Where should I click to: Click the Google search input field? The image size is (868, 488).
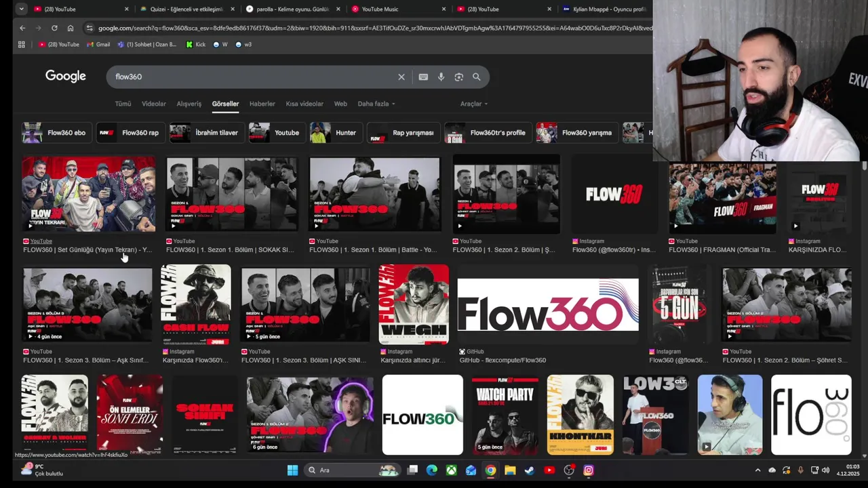pos(251,77)
